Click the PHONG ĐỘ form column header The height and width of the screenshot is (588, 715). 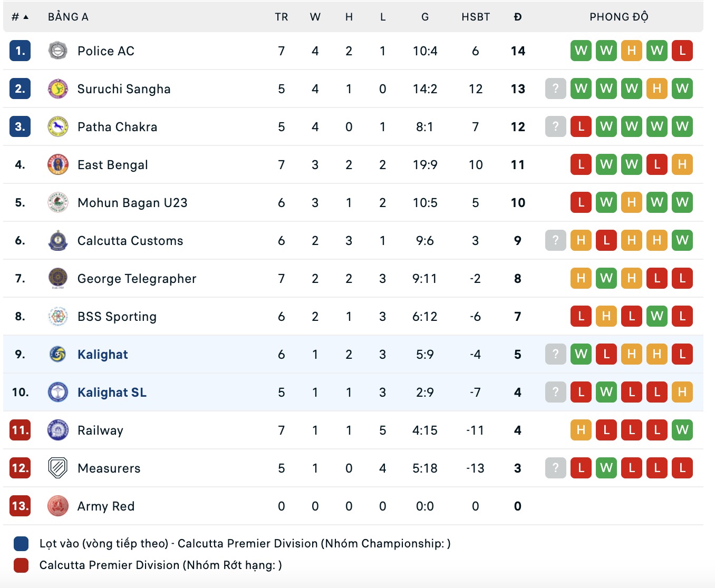pyautogui.click(x=619, y=17)
